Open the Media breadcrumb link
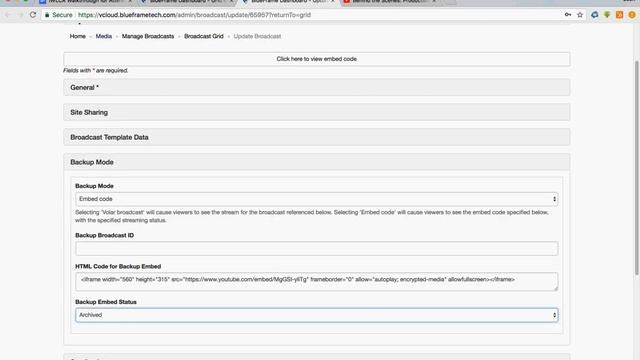 [104, 36]
